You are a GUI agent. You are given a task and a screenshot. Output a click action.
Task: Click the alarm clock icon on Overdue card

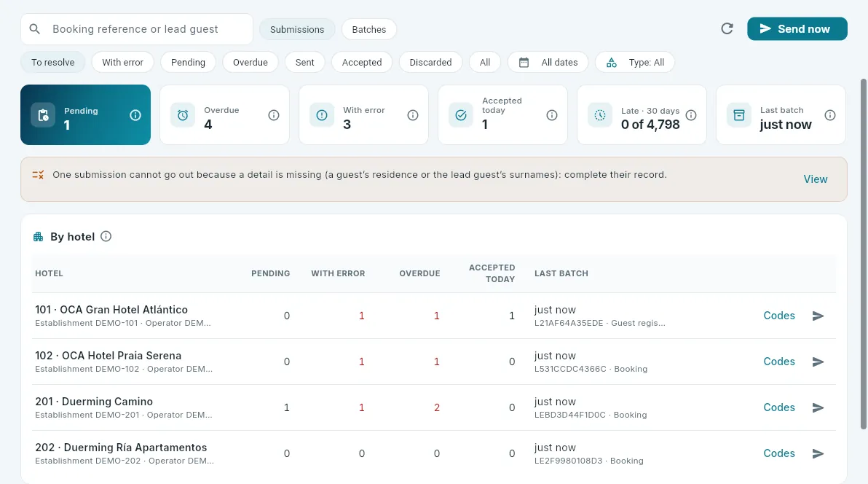[183, 115]
